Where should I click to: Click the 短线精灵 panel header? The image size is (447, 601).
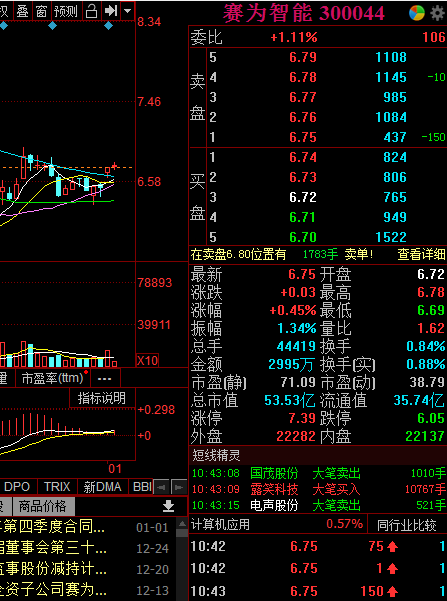click(x=318, y=455)
